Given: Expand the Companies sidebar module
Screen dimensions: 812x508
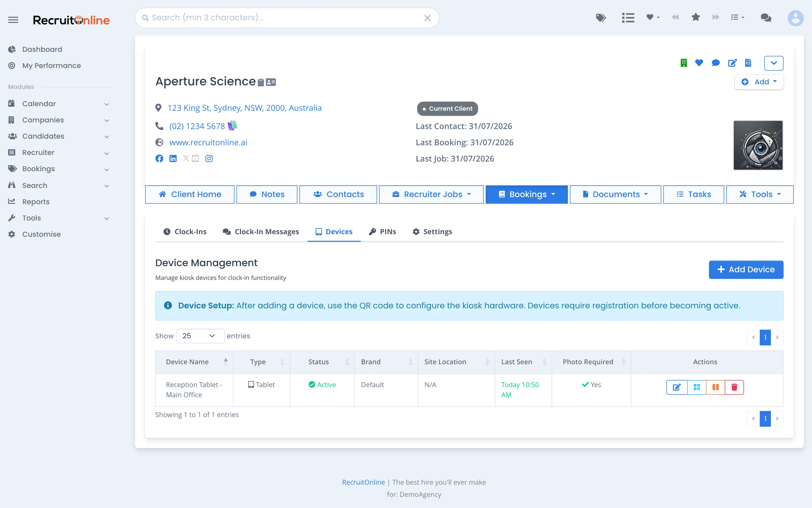Looking at the screenshot, I should [x=59, y=120].
